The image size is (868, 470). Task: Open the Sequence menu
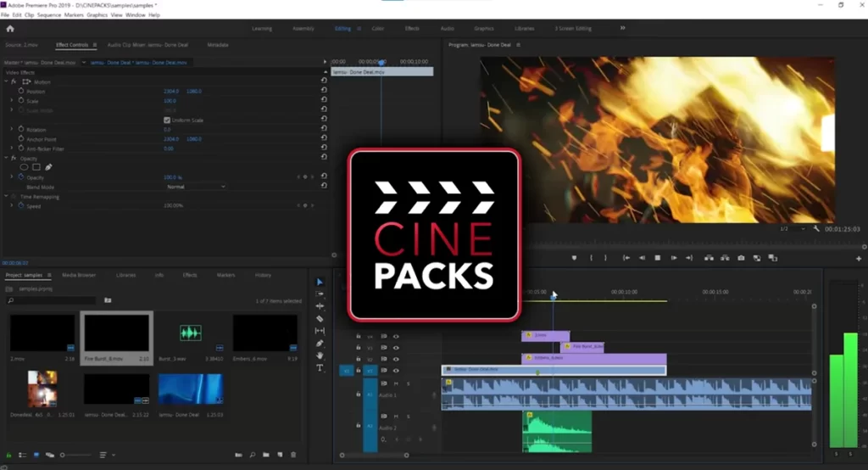pyautogui.click(x=48, y=15)
